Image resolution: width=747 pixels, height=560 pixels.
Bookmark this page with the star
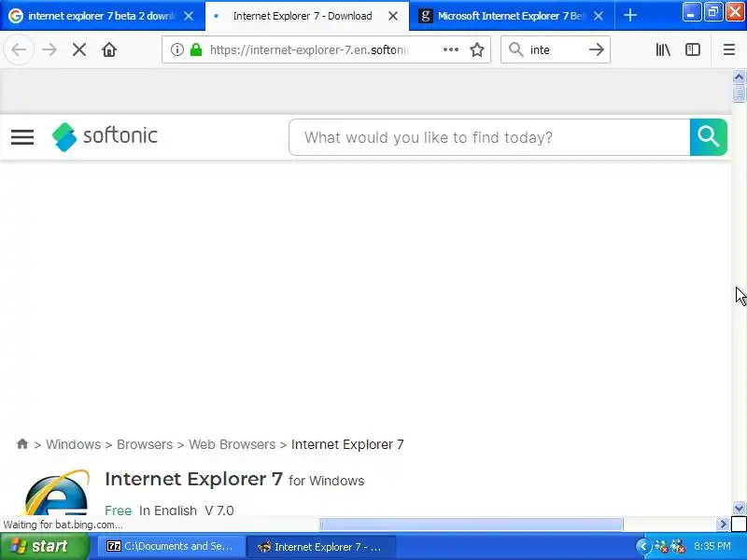point(477,49)
